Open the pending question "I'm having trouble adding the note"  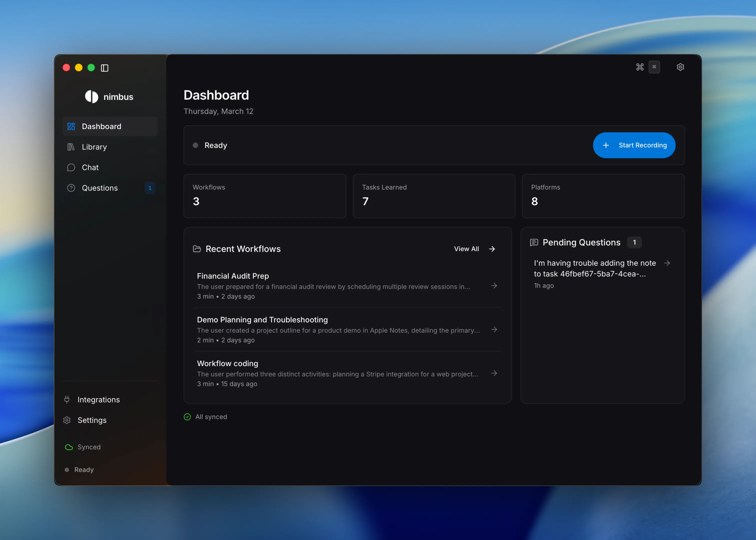tap(602, 274)
